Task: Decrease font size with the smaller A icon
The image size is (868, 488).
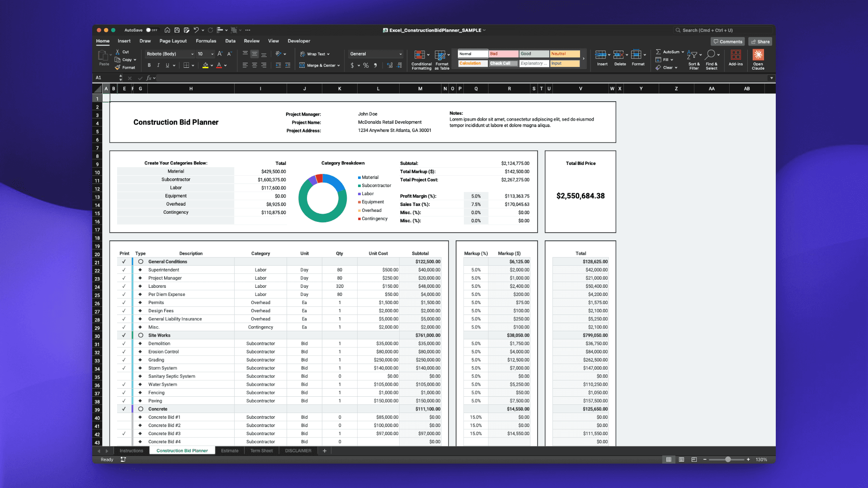Action: point(229,54)
